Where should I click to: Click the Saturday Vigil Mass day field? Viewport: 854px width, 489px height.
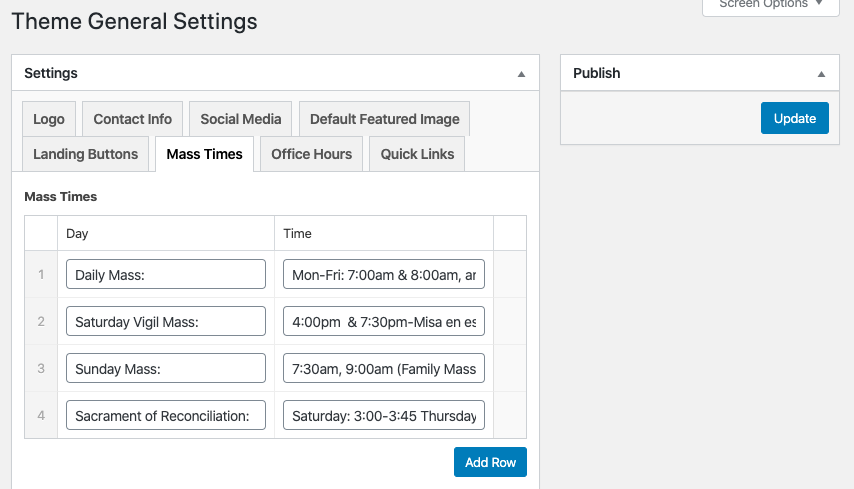(x=166, y=322)
